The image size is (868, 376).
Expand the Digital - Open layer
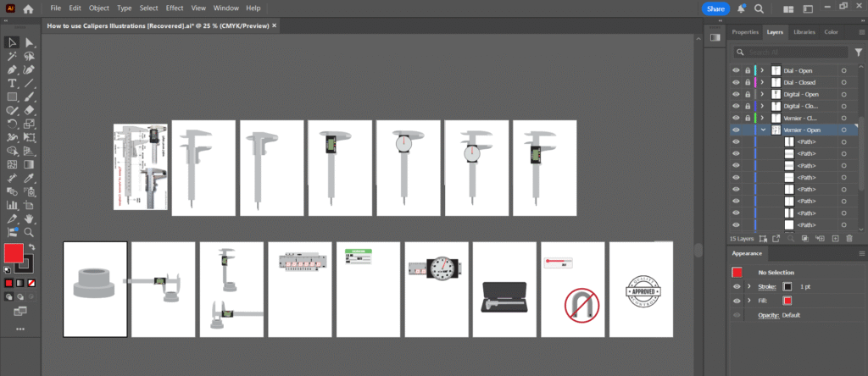[x=763, y=94]
